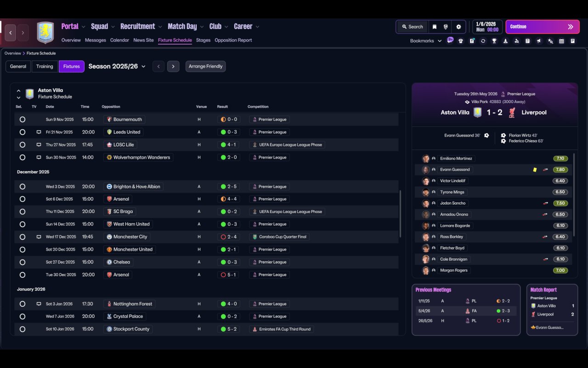This screenshot has width=588, height=368.
Task: Click goal ball icon beside Florian Wirtz 43'
Action: point(503,136)
